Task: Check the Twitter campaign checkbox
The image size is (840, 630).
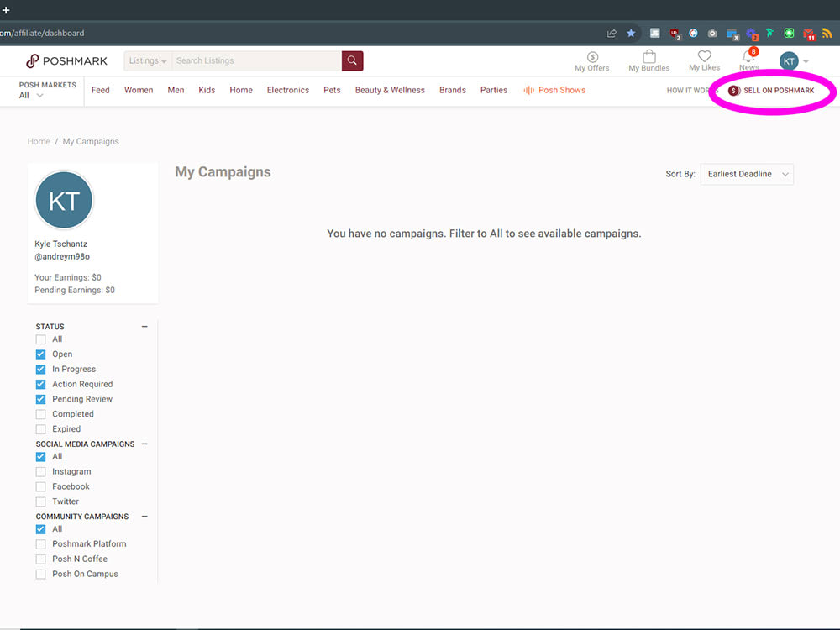Action: click(x=40, y=502)
